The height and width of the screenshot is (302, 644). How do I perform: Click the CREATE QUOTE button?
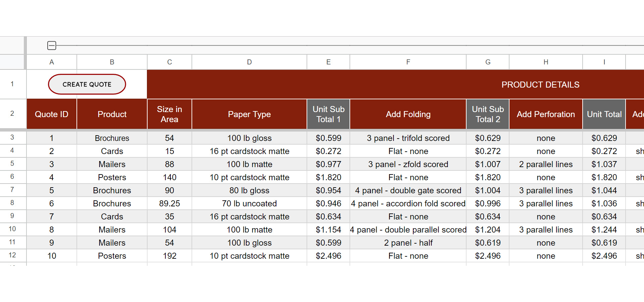point(87,84)
